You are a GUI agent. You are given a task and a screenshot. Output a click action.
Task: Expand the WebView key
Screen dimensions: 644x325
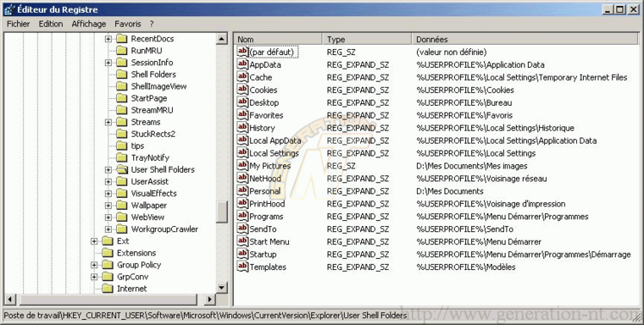pyautogui.click(x=108, y=218)
